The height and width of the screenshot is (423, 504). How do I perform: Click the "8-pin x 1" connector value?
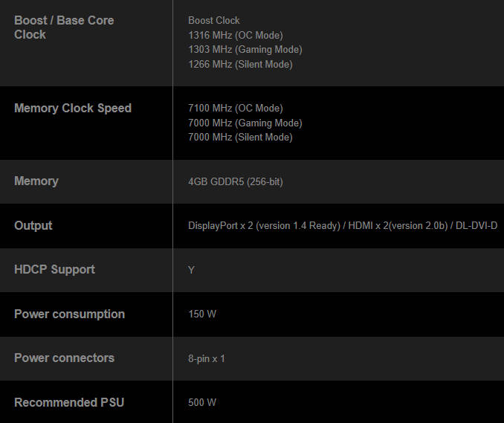click(x=207, y=358)
